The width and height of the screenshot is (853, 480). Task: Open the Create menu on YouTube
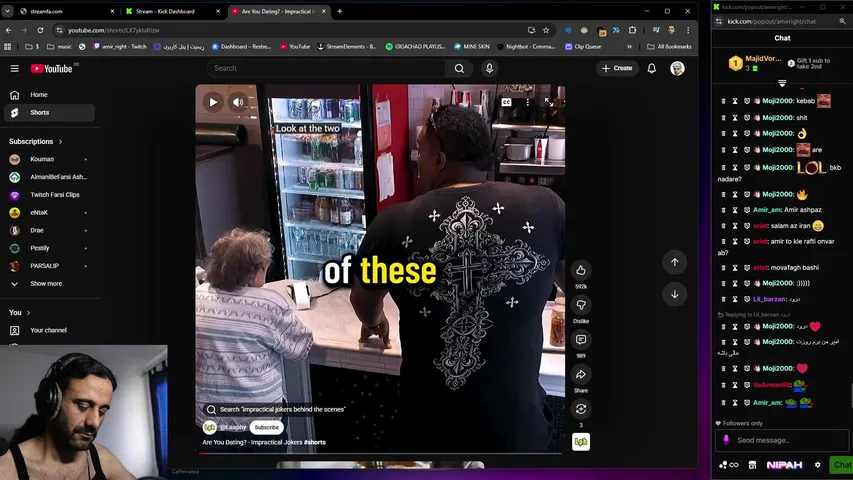617,69
